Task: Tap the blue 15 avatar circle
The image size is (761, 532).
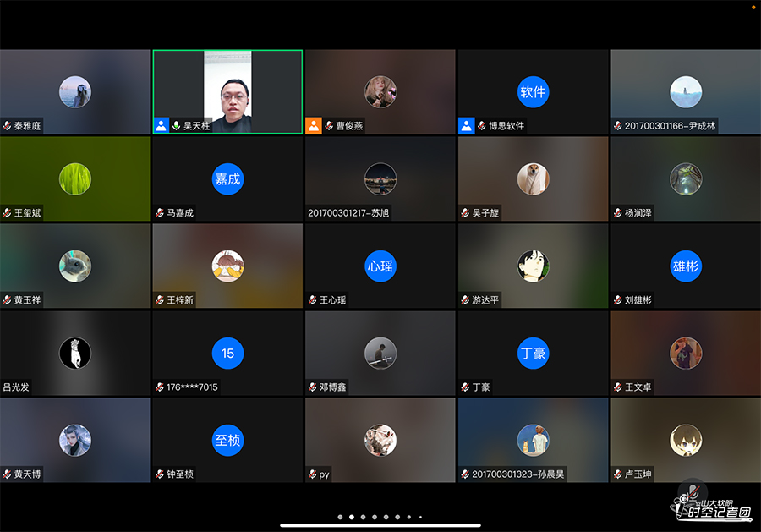Action: coord(227,353)
